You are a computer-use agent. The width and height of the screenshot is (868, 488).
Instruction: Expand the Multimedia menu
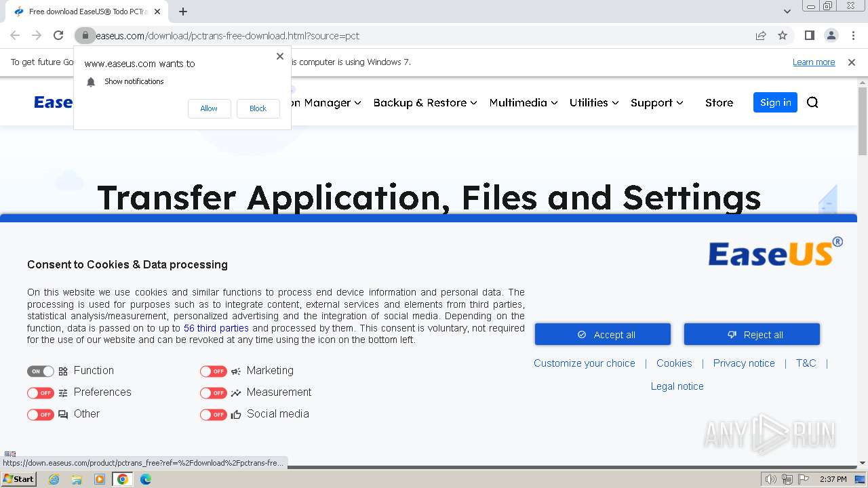(x=524, y=103)
